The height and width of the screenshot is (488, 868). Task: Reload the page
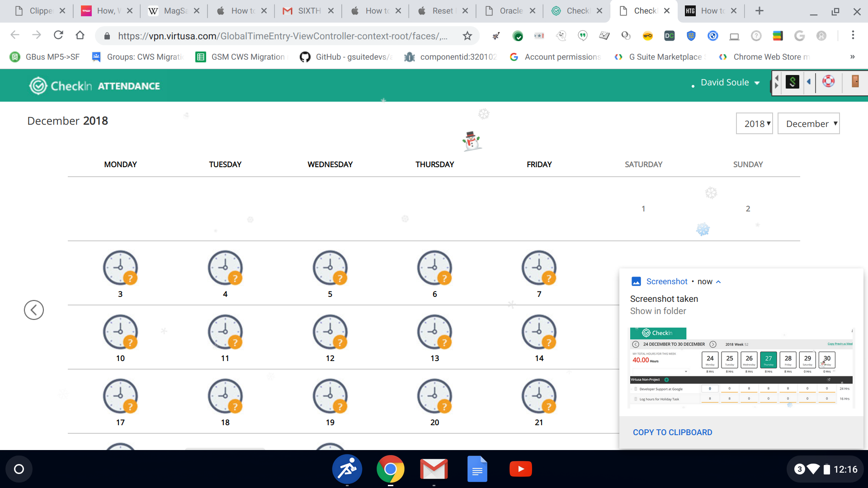pyautogui.click(x=58, y=35)
